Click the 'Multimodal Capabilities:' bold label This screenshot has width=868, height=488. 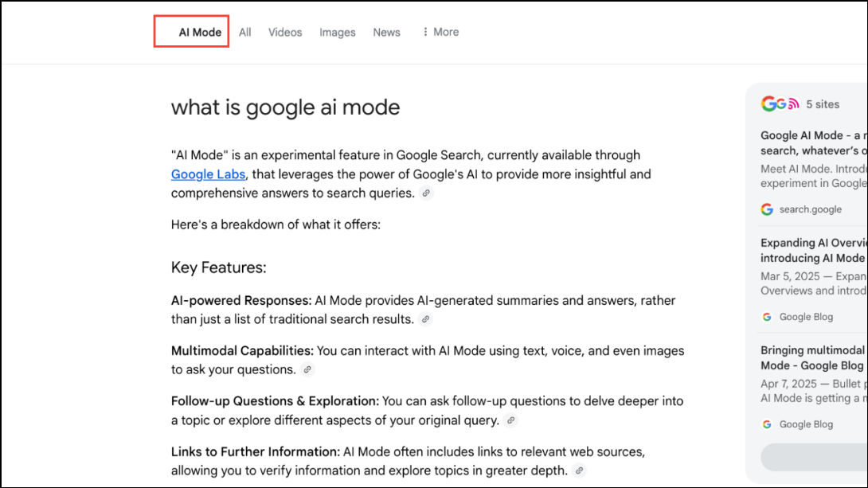coord(242,351)
